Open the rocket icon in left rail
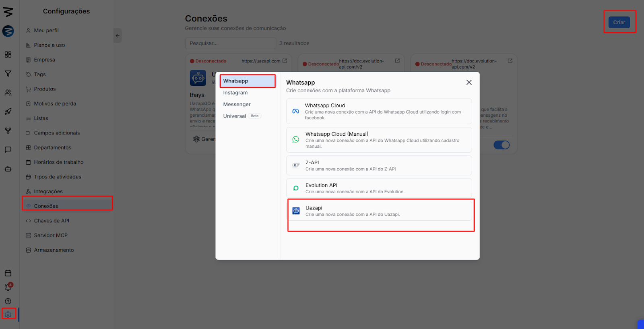 [x=8, y=112]
